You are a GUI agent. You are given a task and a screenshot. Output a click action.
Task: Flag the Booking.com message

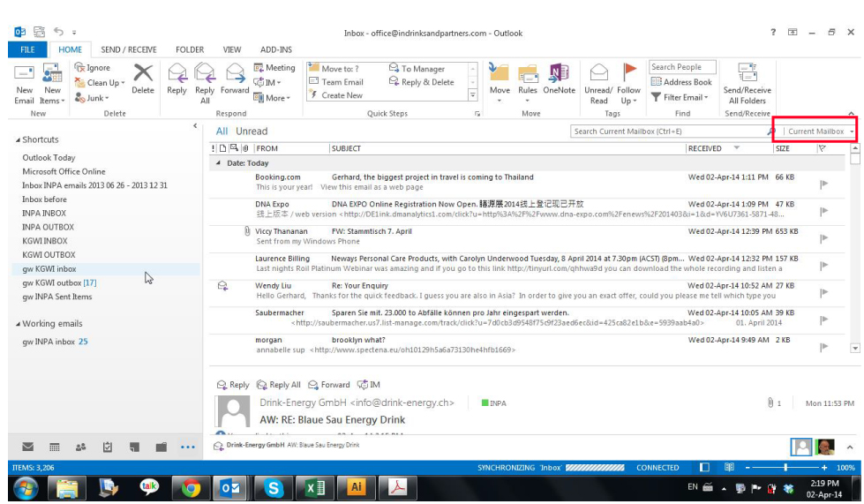tap(823, 184)
